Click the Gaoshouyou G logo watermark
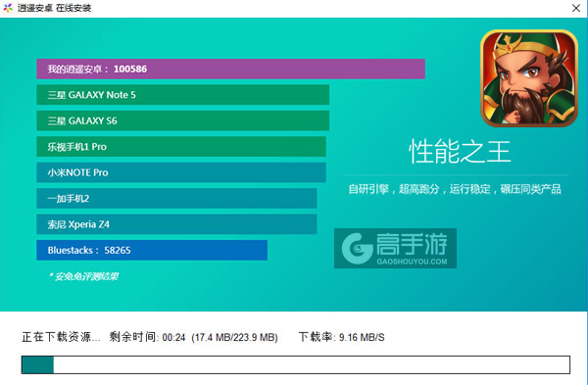 [357, 248]
